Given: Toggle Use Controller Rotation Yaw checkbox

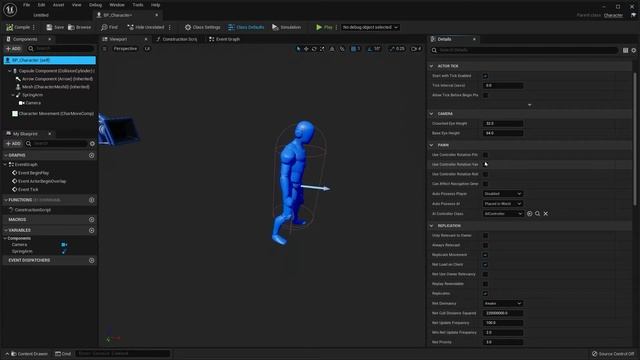Looking at the screenshot, I should pyautogui.click(x=485, y=164).
